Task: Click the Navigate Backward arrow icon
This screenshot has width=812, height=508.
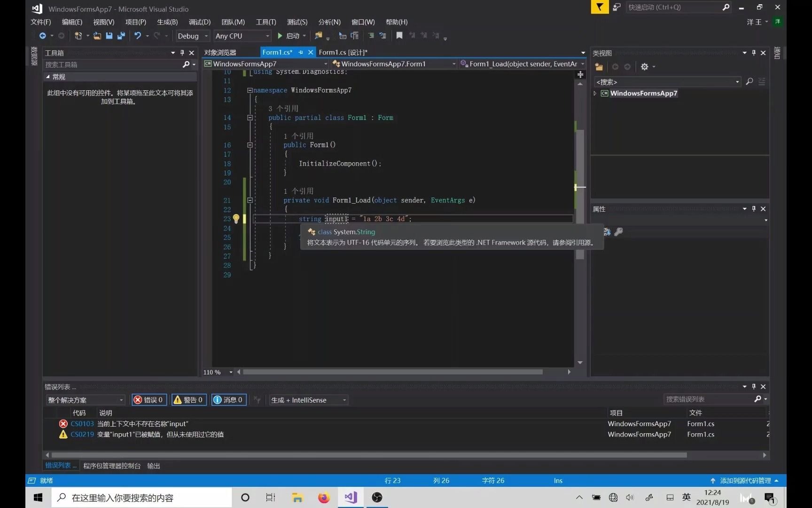Action: tap(42, 36)
